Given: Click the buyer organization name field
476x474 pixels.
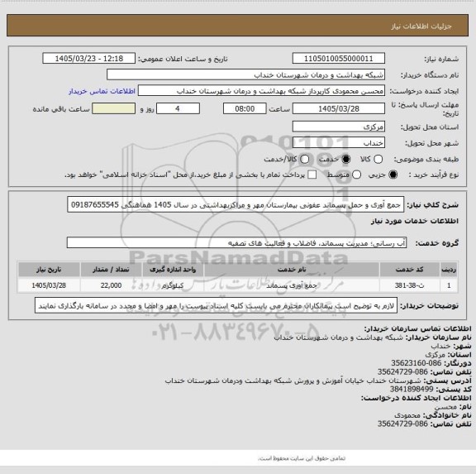Looking at the screenshot, I should 246,74.
